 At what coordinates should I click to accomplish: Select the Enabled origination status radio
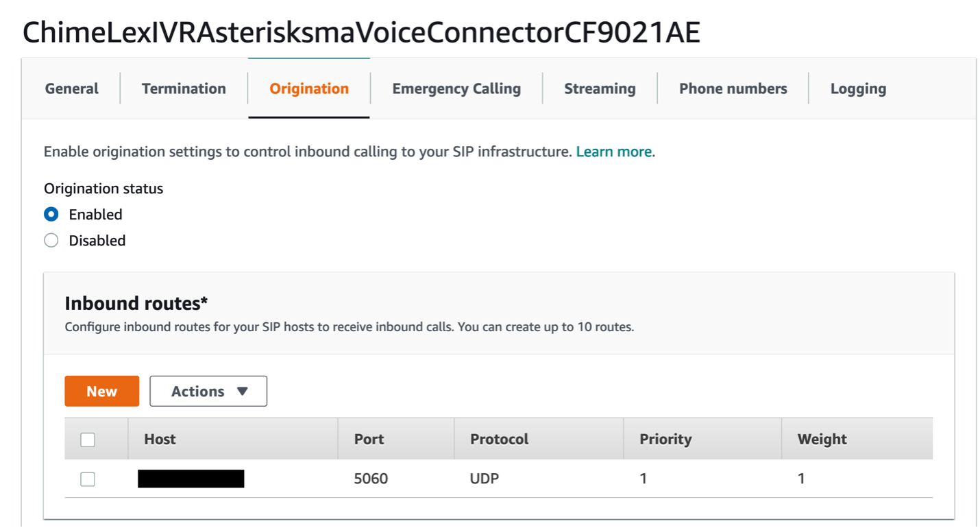point(51,215)
